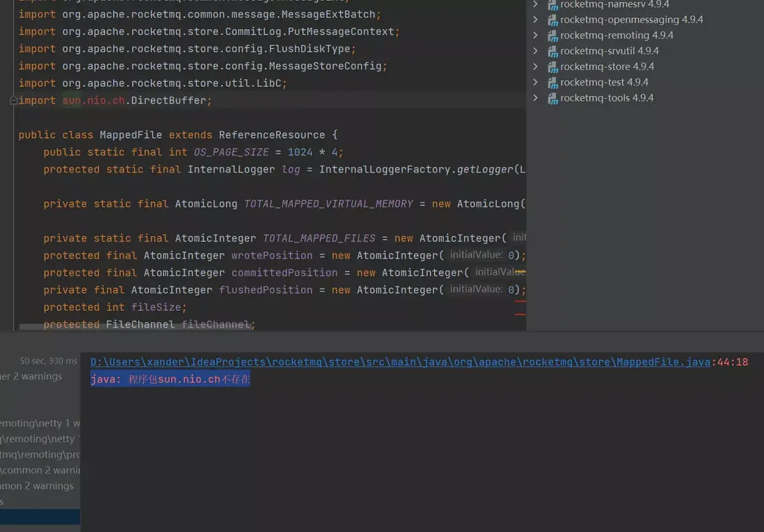764x532 pixels.
Task: Expand the rocketmq-srvutil 4.9.4 node
Action: coord(536,51)
